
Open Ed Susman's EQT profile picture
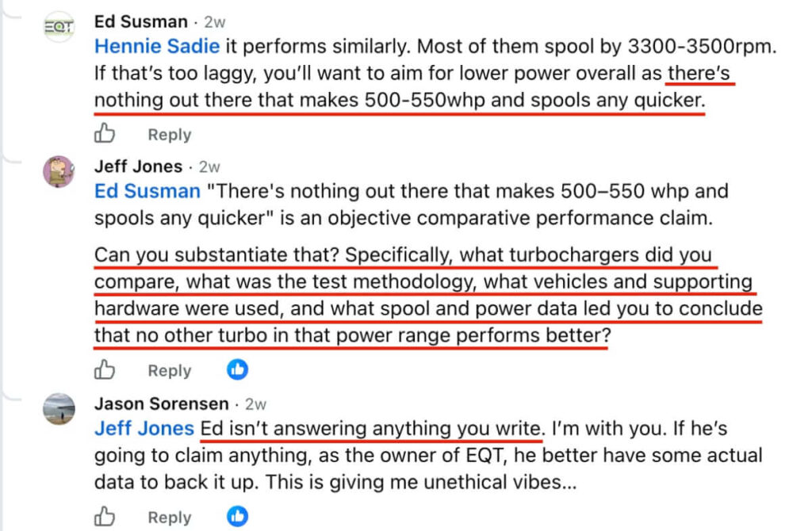tap(59, 26)
